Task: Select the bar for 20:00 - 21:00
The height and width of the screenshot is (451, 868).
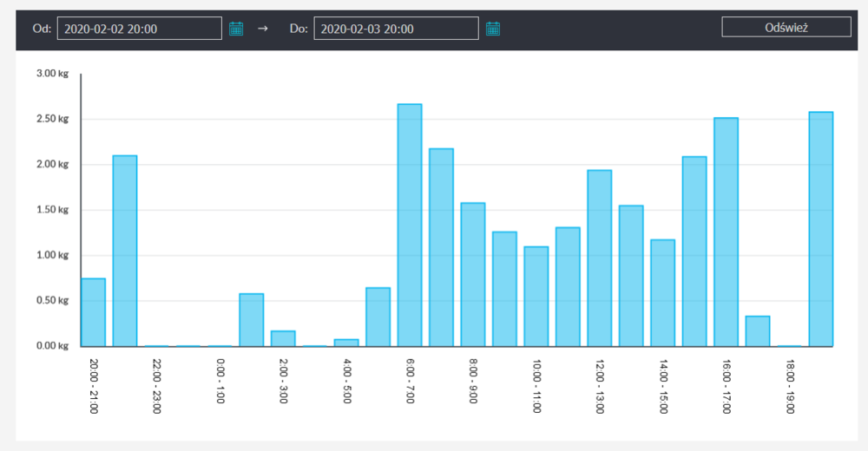Action: pyautogui.click(x=94, y=312)
